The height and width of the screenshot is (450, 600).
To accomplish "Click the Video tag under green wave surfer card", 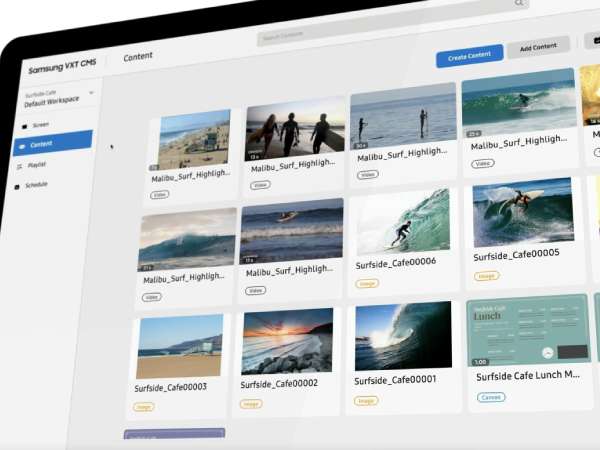I will (483, 163).
